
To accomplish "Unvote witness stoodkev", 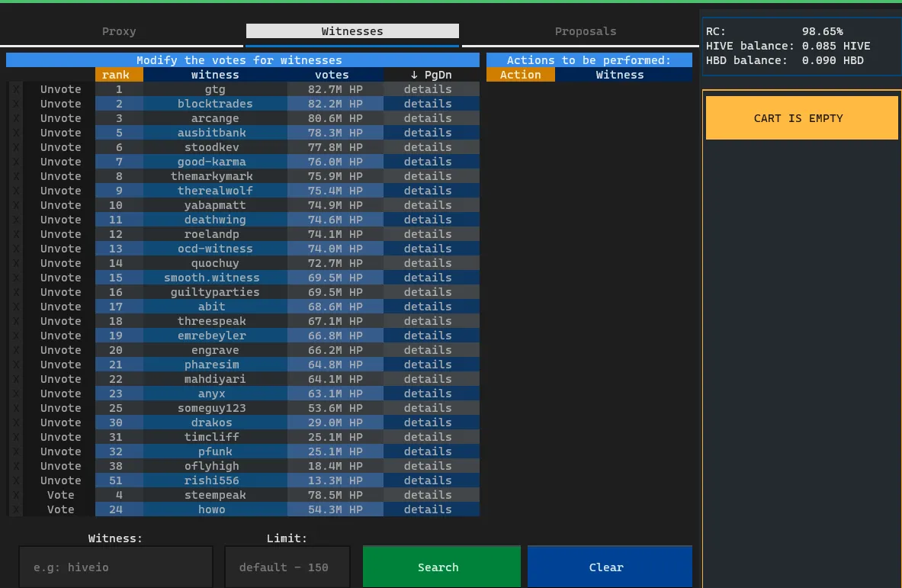I will tap(60, 147).
